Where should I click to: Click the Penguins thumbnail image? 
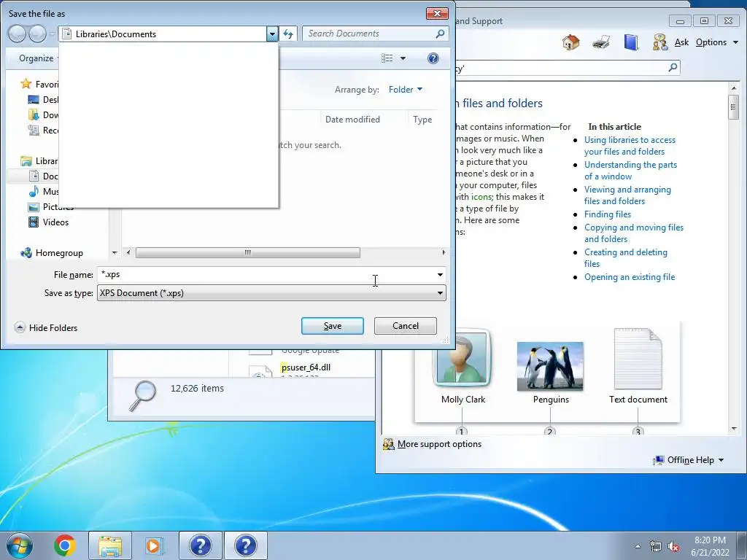(x=550, y=366)
